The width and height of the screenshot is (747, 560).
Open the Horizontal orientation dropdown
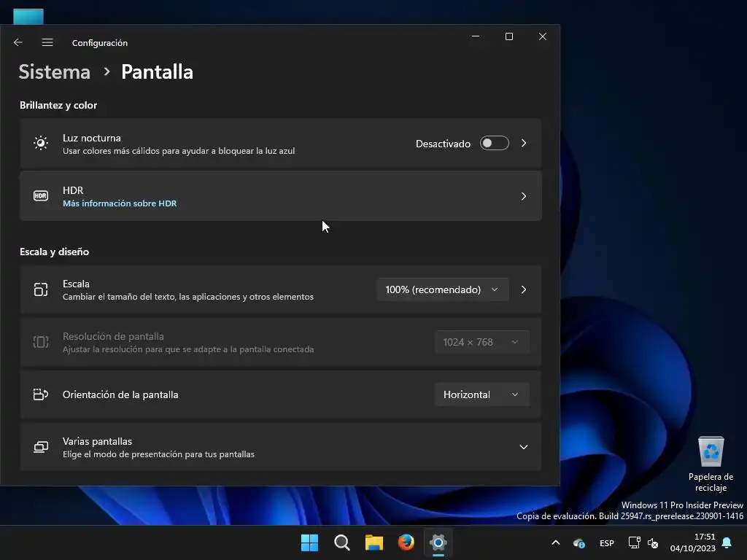[x=481, y=394]
